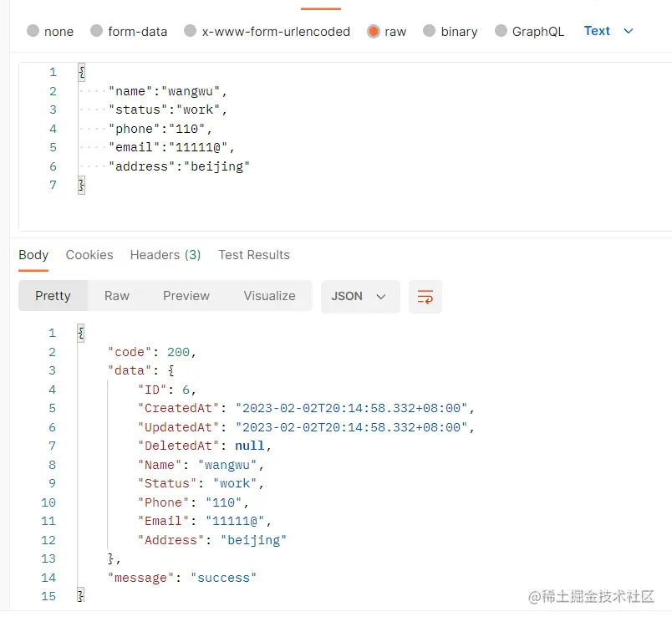
Task: Open the JSON response format dropdown
Action: (360, 296)
